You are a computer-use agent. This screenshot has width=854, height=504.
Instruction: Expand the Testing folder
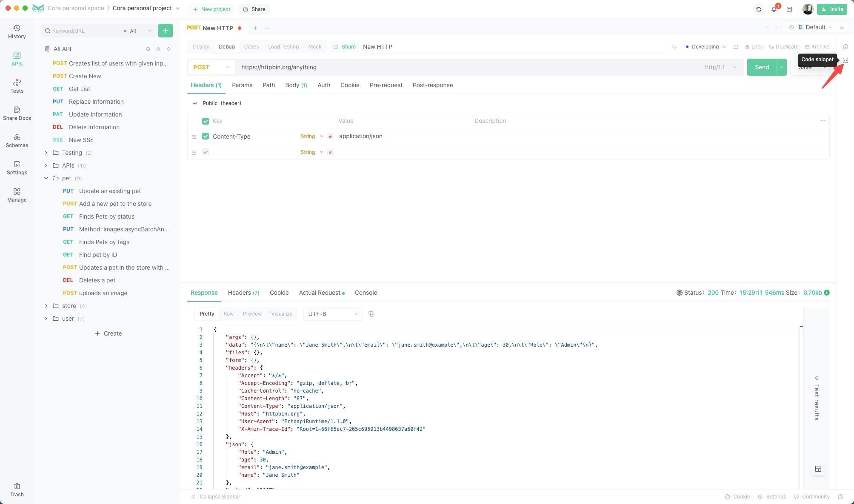46,153
